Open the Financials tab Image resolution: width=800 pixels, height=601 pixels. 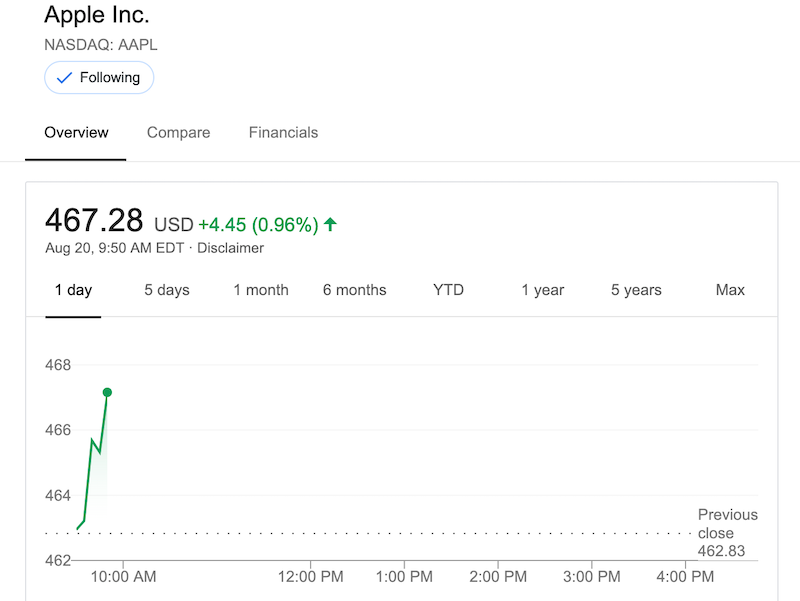(283, 132)
